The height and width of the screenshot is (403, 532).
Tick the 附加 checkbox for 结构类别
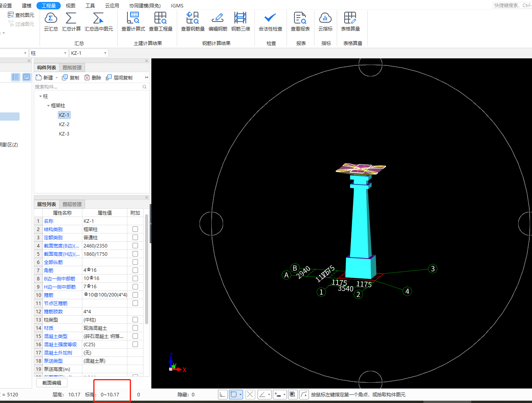tap(135, 229)
